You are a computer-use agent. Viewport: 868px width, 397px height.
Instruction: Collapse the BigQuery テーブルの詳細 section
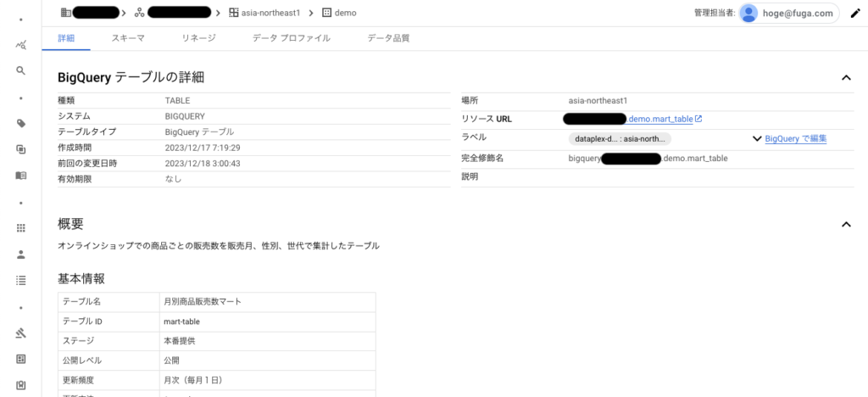tap(846, 77)
